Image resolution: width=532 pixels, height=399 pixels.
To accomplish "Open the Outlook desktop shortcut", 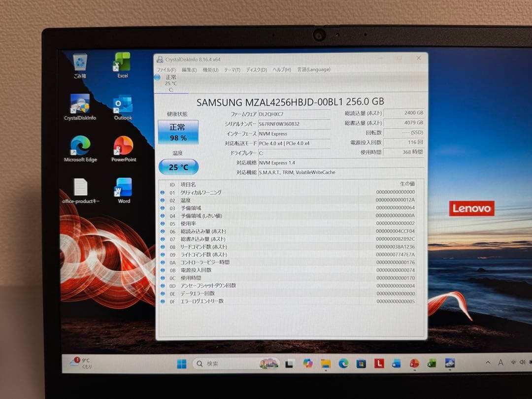I will (x=123, y=107).
